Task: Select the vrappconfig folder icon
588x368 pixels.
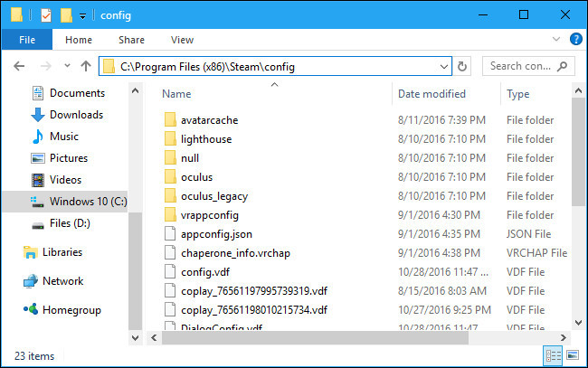Action: pos(170,214)
